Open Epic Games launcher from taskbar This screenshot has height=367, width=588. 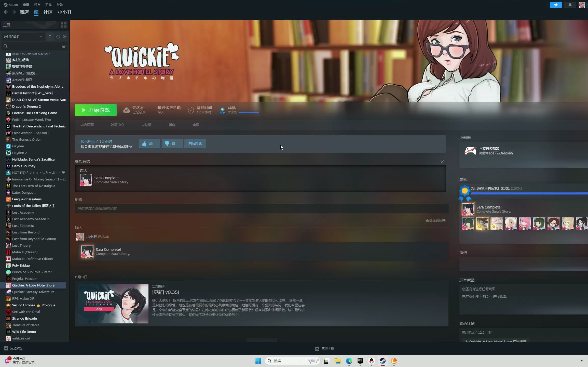360,361
